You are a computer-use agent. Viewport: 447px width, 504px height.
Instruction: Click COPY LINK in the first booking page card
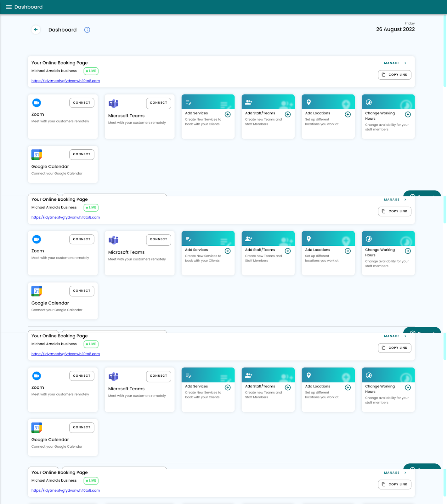394,75
